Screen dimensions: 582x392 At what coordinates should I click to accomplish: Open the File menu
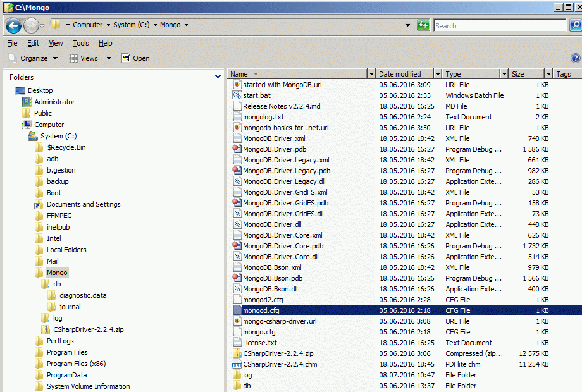[x=12, y=43]
